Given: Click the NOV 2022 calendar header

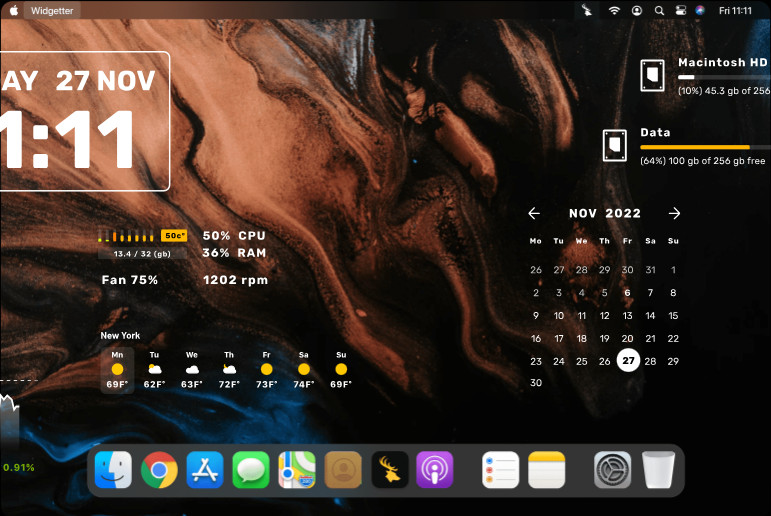Looking at the screenshot, I should tap(605, 213).
